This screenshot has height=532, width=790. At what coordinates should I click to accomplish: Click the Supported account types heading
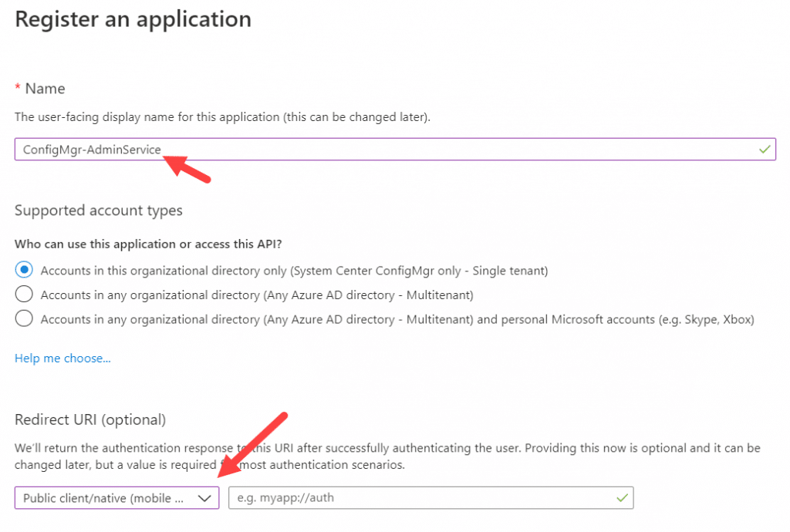click(98, 210)
